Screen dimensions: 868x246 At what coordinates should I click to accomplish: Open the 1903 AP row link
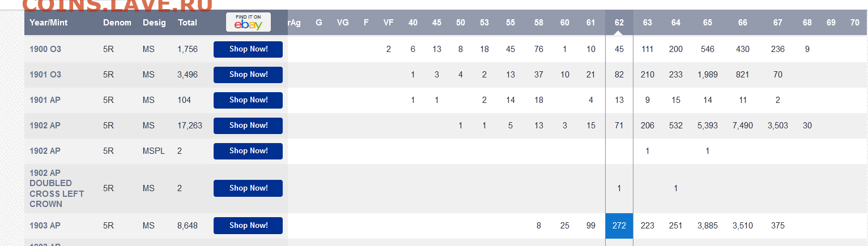(45, 226)
